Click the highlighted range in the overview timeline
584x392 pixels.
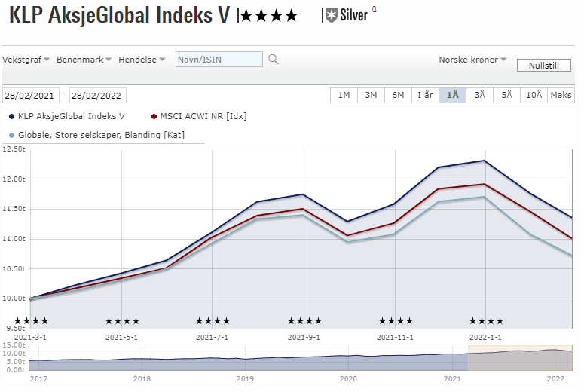pos(520,358)
